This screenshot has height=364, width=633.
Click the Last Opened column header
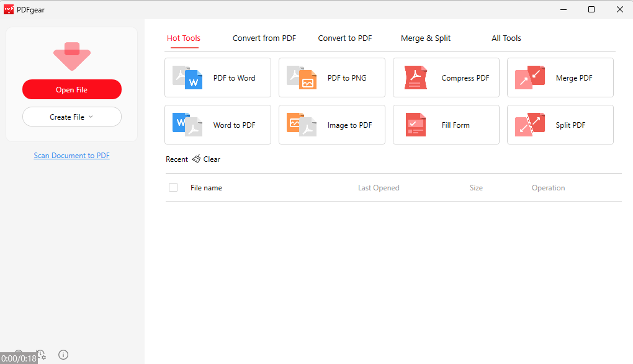pyautogui.click(x=379, y=188)
